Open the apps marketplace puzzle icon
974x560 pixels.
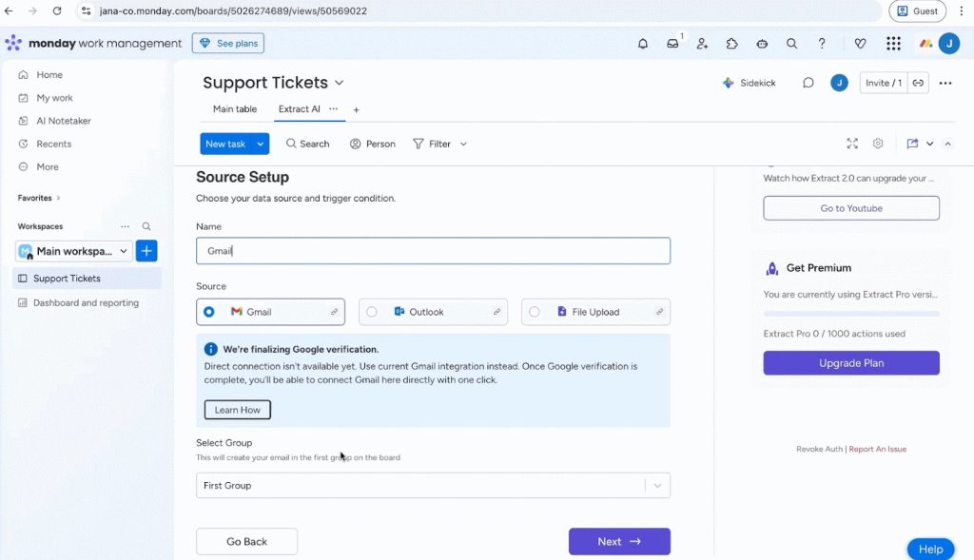[x=731, y=44]
